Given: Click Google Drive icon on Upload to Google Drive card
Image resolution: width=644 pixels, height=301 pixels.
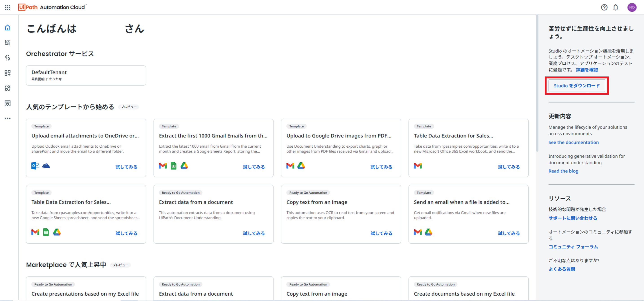Looking at the screenshot, I should 301,166.
